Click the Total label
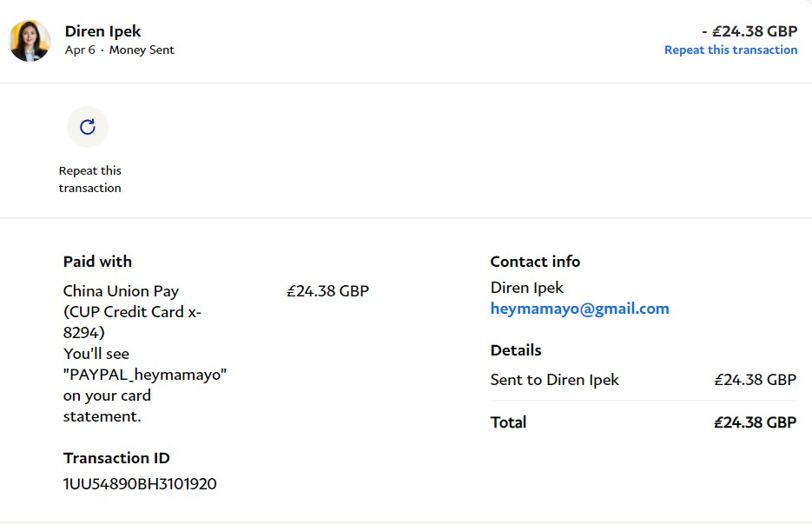The image size is (812, 525). [x=508, y=422]
